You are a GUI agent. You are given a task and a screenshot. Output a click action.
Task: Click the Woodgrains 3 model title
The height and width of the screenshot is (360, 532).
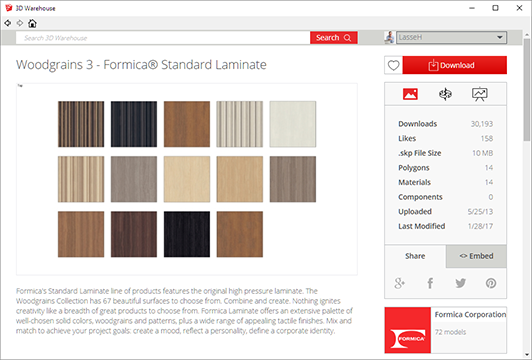click(141, 64)
